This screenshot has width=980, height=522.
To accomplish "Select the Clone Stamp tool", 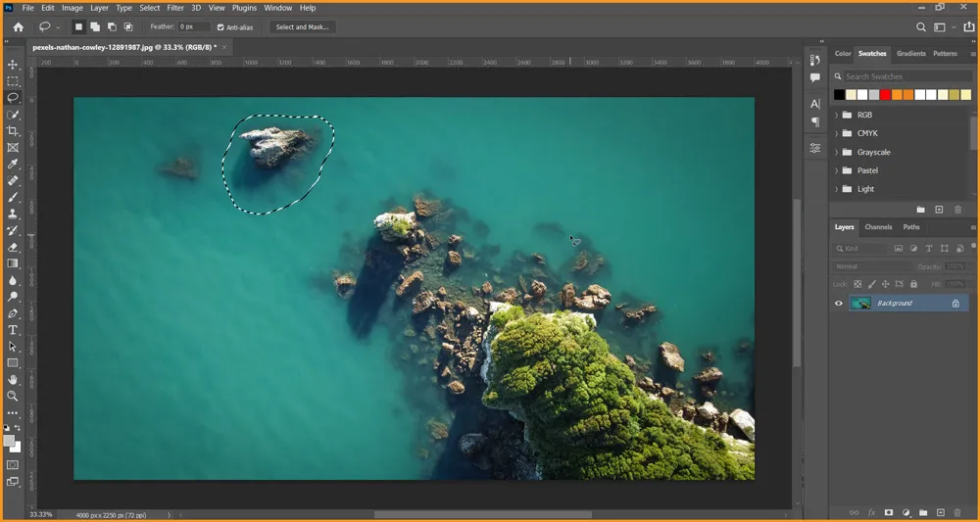I will point(13,214).
